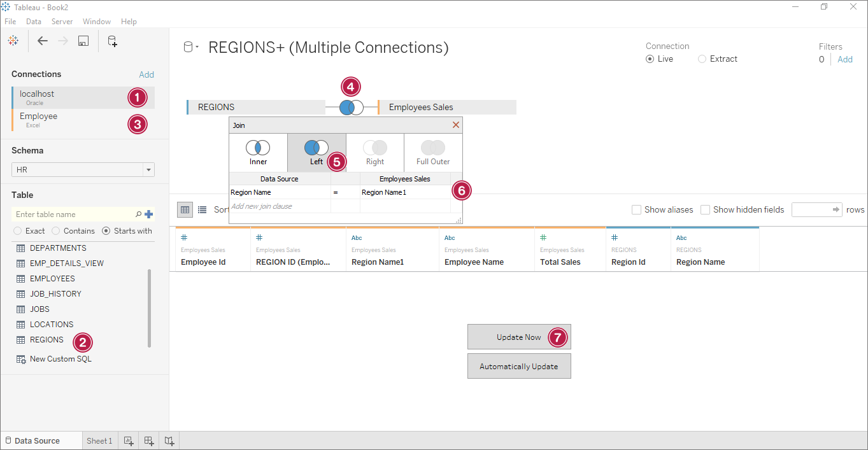Image resolution: width=868 pixels, height=450 pixels.
Task: Click the REGIONS table on the join canvas
Action: [x=256, y=107]
